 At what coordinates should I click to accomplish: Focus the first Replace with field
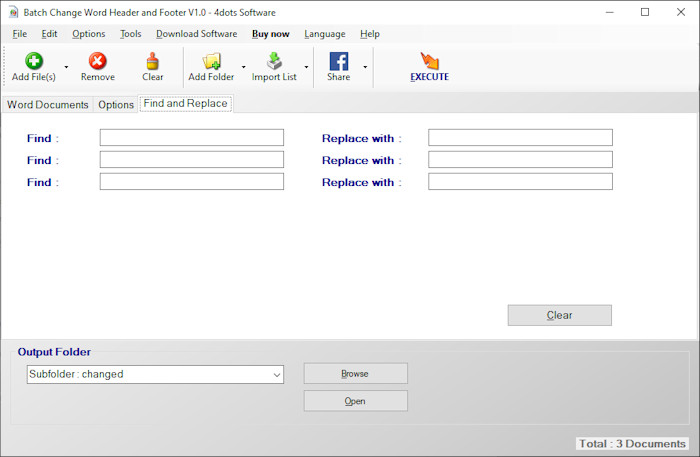(x=520, y=137)
